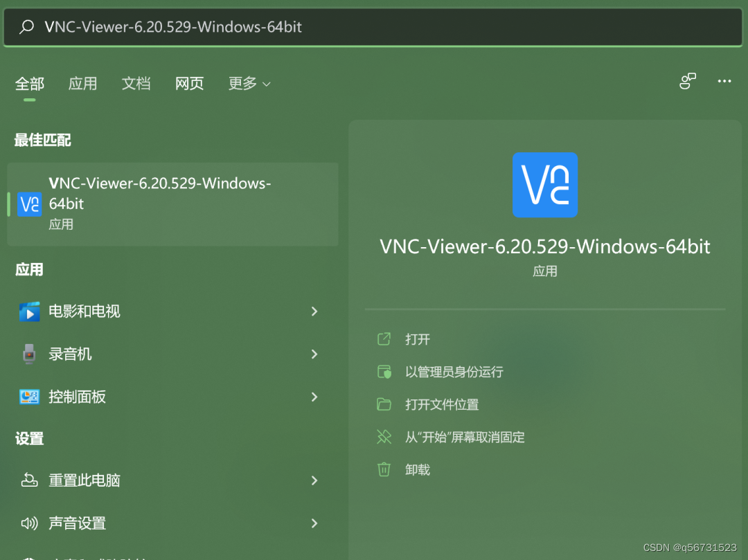Screen dimensions: 748x560
Task: Click the 控制面板 icon
Action: coord(30,397)
